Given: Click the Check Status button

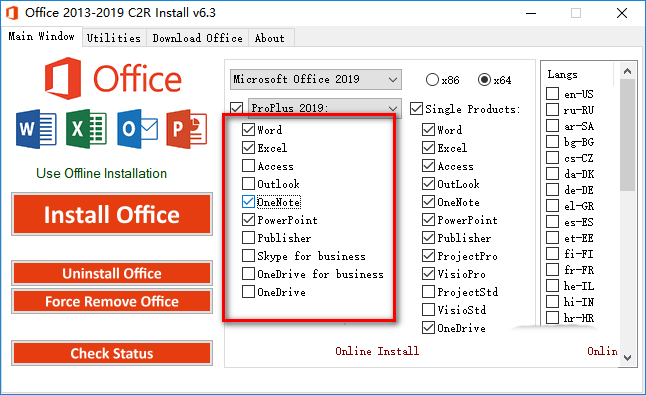Looking at the screenshot, I should point(112,353).
